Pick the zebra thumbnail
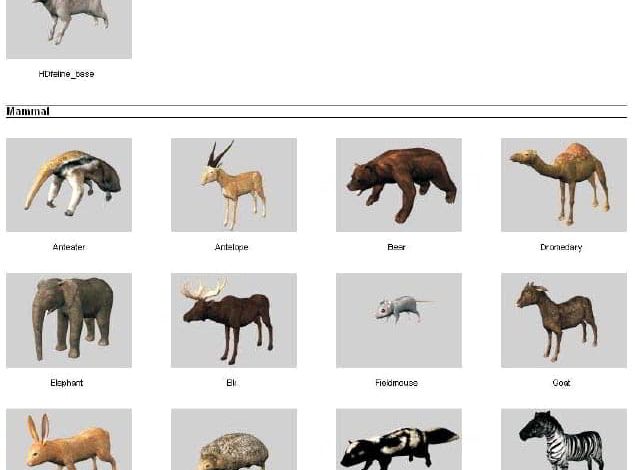 click(564, 439)
